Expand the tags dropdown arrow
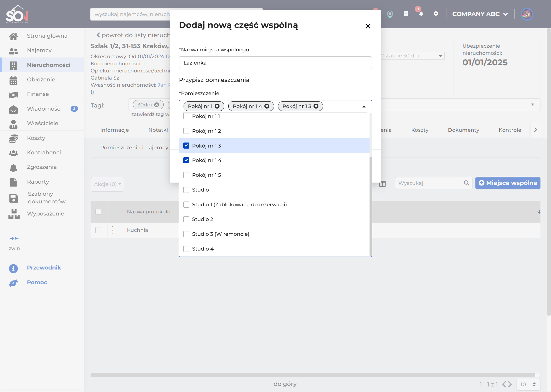This screenshot has height=392, width=551. click(533, 105)
